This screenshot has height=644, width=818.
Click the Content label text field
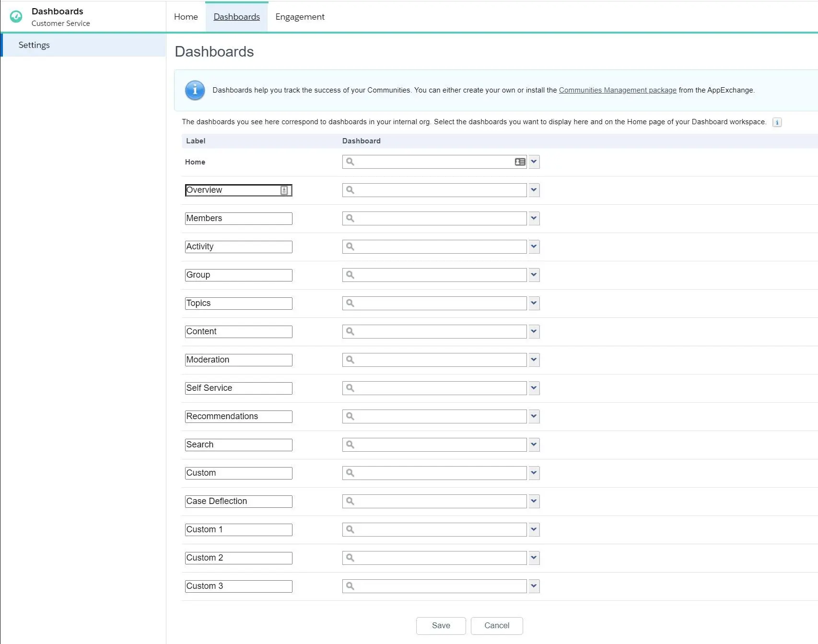[x=238, y=332]
